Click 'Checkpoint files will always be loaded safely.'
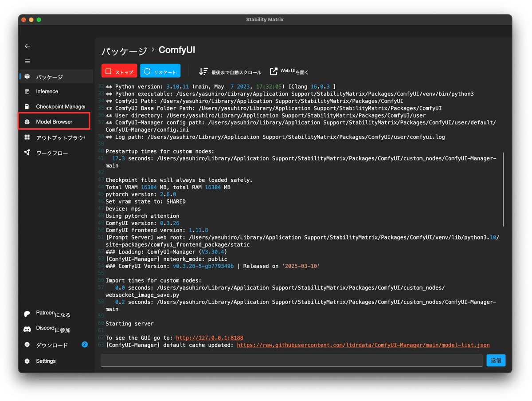Viewport: 532px width, 401px height. coord(179,180)
